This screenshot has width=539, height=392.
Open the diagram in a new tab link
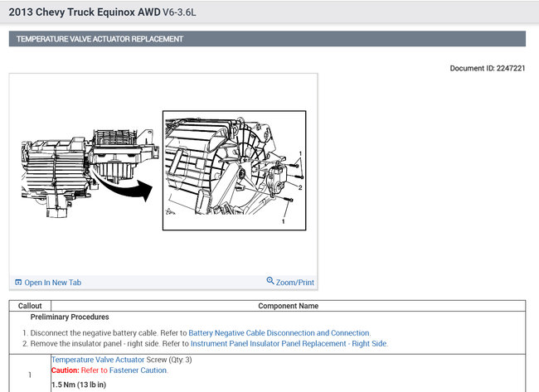[x=52, y=283]
